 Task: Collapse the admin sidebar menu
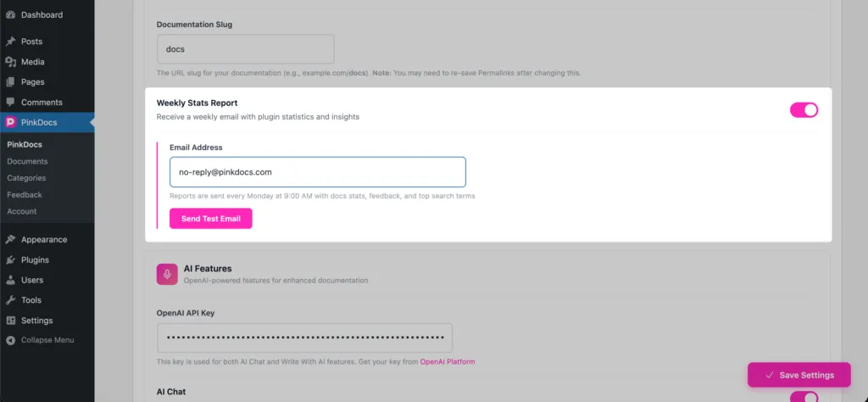coord(40,340)
